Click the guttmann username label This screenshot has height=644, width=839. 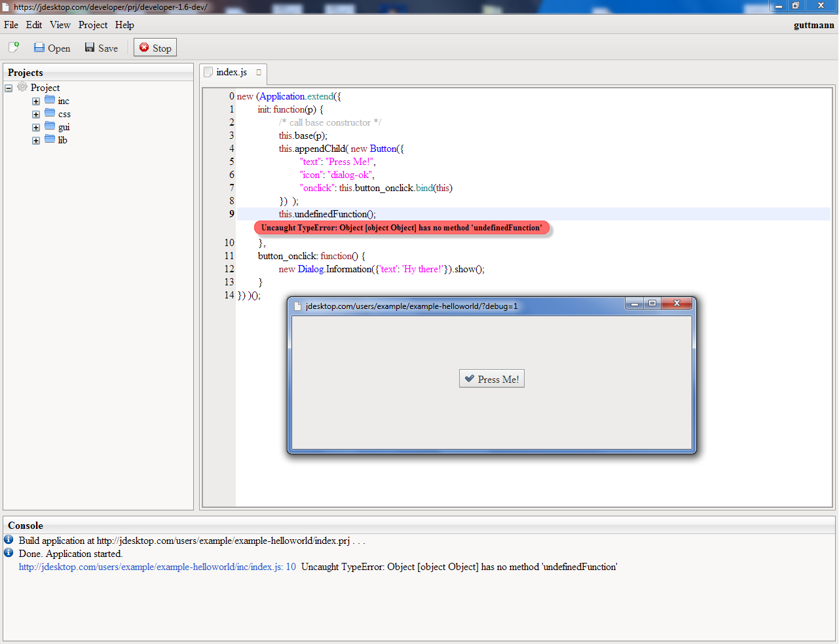click(814, 25)
